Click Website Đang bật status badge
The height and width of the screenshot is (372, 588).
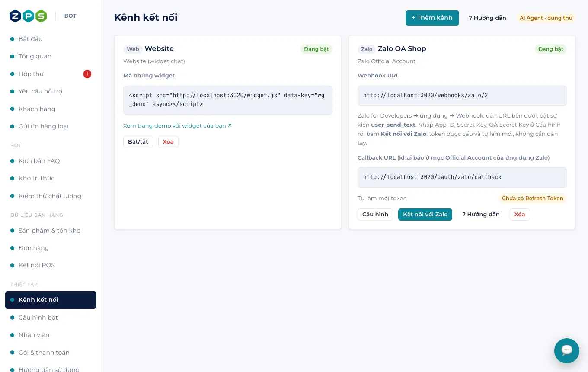pos(316,49)
